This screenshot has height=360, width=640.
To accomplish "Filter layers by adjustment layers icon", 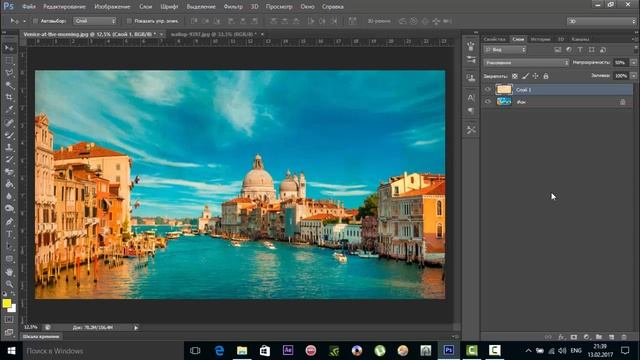I will click(569, 50).
